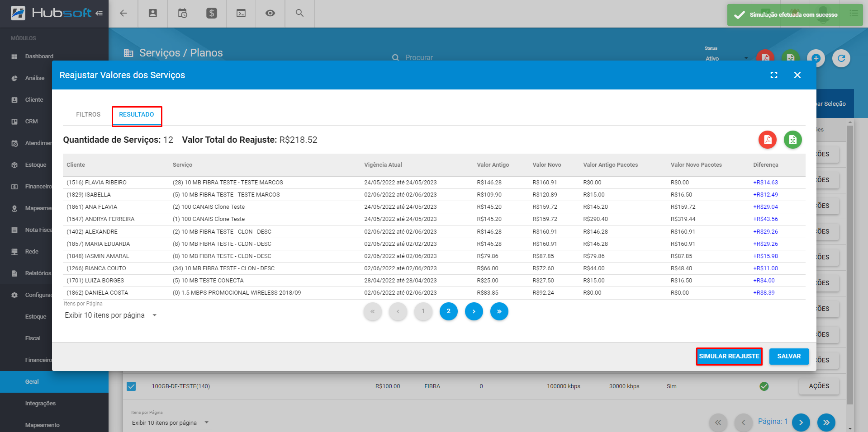Viewport: 868px width, 432px height.
Task: Open the calendar-clock icon in top toolbar
Action: click(182, 13)
